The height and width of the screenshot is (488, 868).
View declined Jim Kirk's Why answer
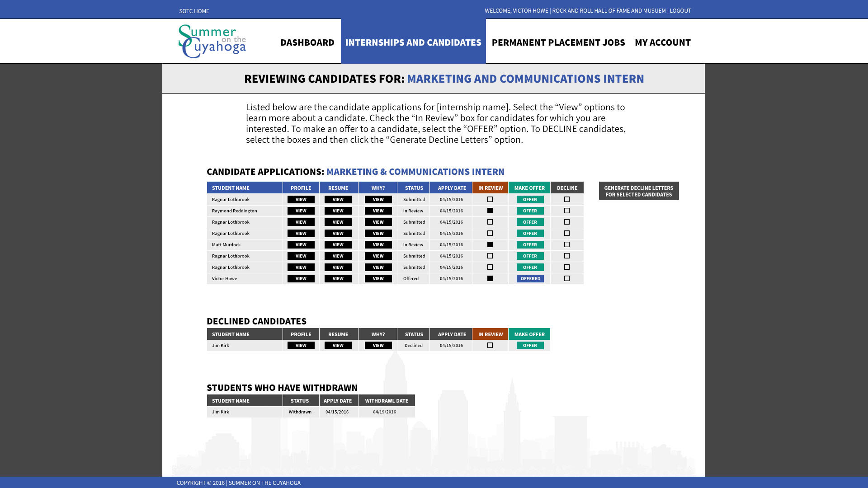[378, 345]
